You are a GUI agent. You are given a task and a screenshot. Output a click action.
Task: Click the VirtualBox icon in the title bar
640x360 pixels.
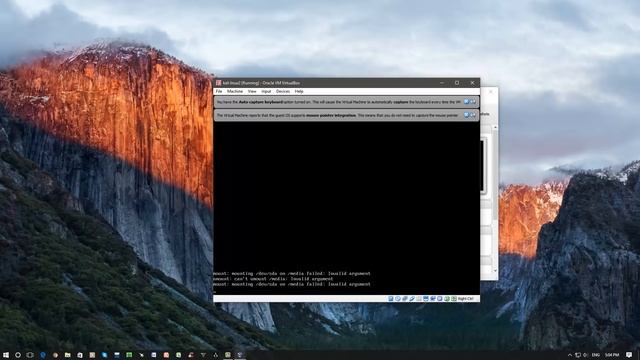[x=218, y=83]
